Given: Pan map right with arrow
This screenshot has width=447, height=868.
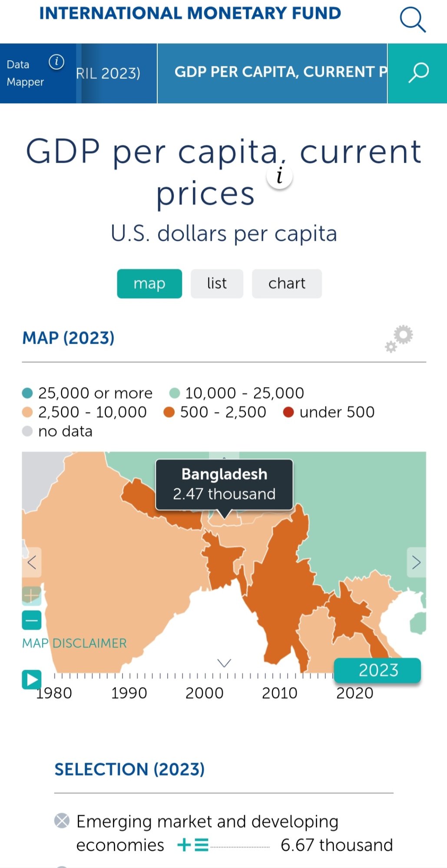Looking at the screenshot, I should [x=416, y=562].
